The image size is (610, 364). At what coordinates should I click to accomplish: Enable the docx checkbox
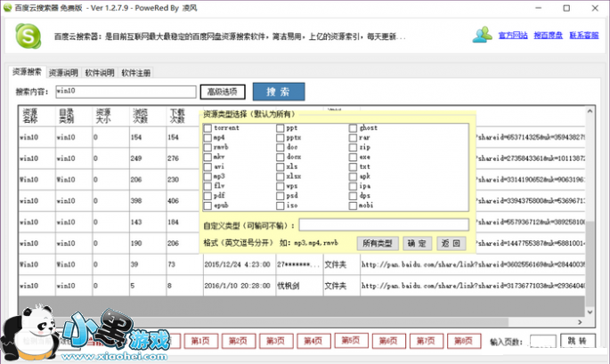click(281, 158)
